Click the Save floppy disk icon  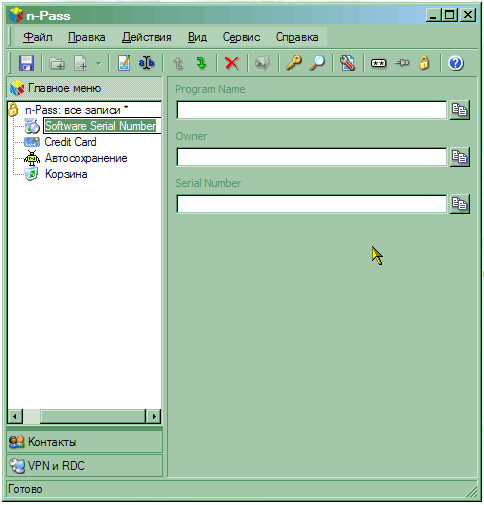(26, 63)
